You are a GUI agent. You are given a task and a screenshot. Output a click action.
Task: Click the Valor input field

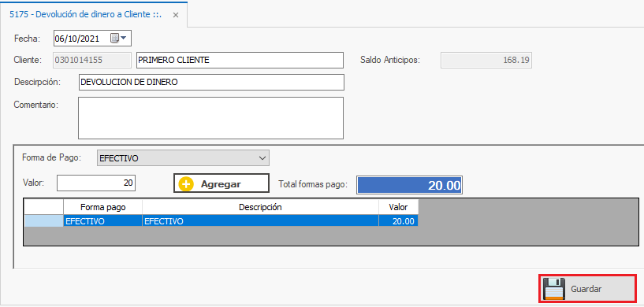point(96,183)
